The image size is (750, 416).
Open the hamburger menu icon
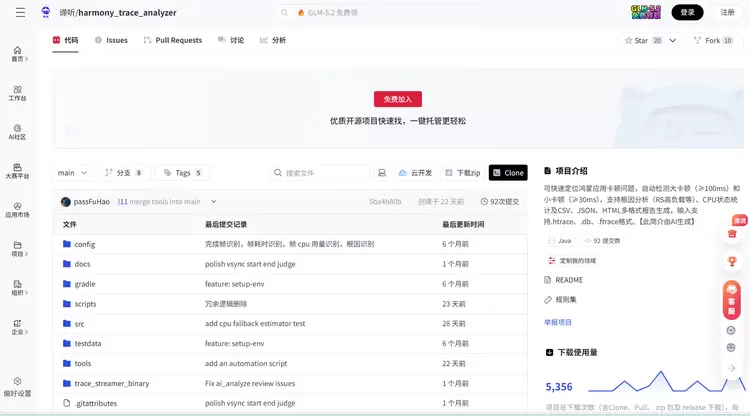pos(20,12)
